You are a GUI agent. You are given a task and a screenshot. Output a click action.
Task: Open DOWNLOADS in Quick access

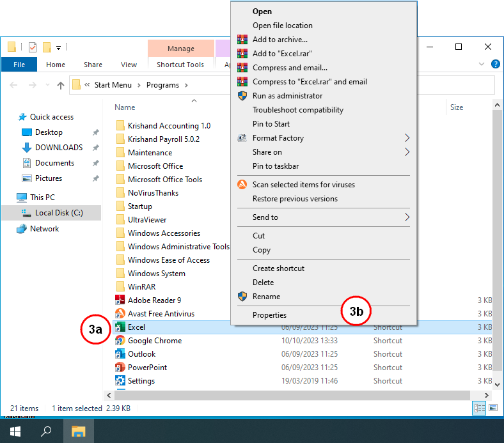tap(59, 148)
